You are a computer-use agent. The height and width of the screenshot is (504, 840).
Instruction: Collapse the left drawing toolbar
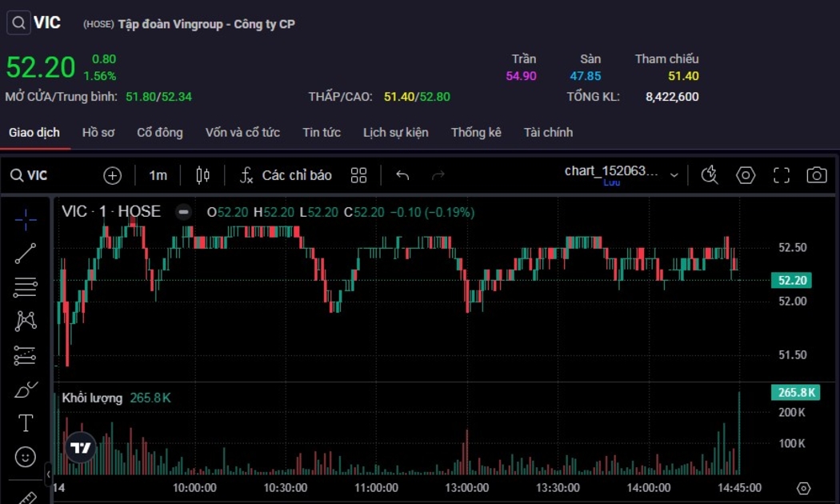tap(48, 474)
